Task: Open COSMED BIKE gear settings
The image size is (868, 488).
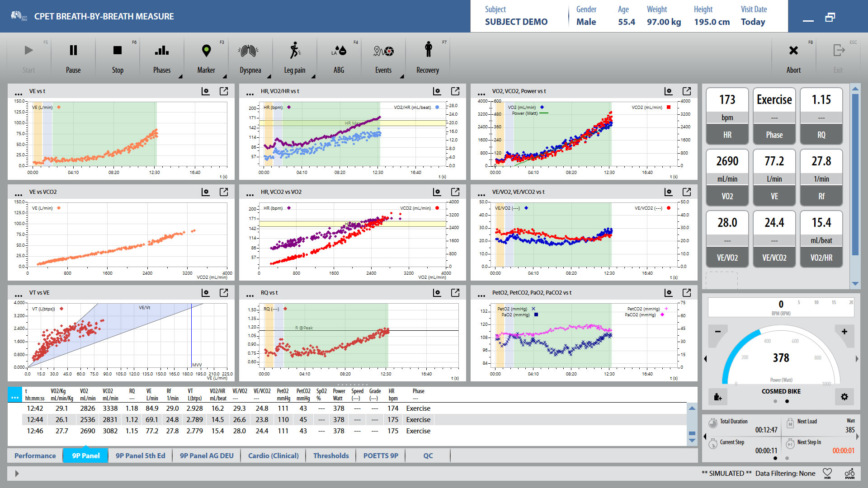Action: (844, 397)
